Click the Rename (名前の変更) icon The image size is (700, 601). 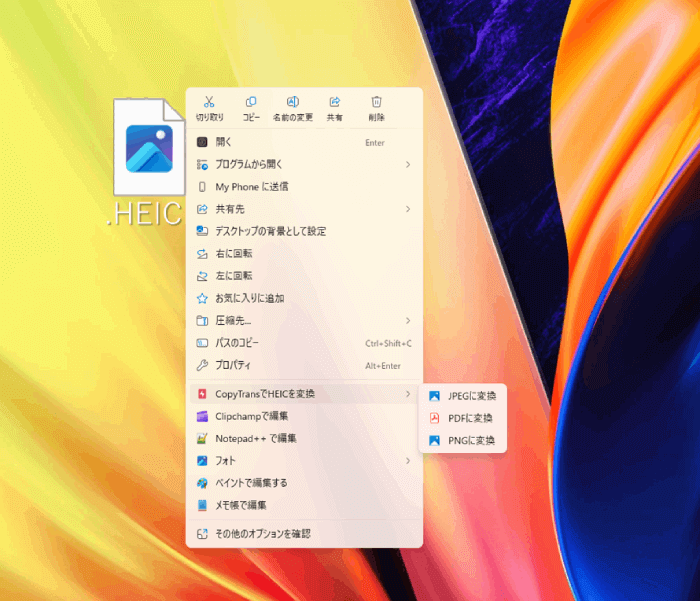(293, 102)
